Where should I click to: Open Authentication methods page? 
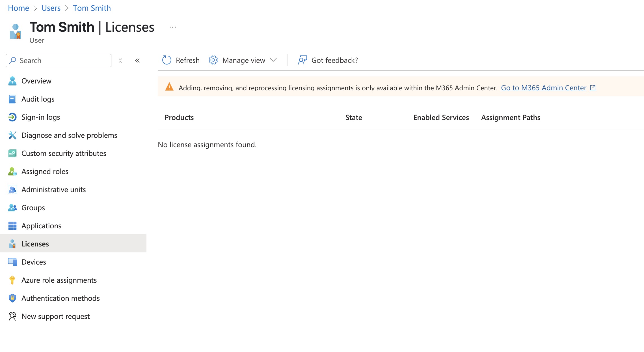(60, 298)
